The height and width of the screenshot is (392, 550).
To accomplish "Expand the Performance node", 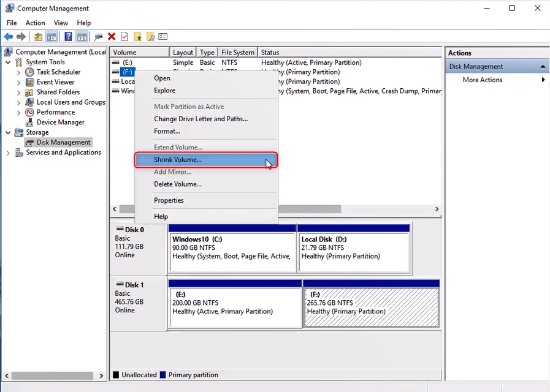I will click(18, 113).
